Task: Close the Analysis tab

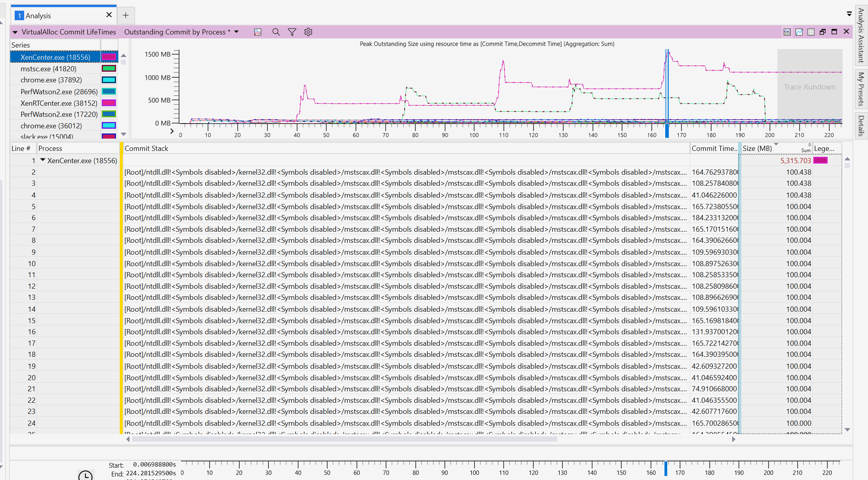Action: [109, 15]
